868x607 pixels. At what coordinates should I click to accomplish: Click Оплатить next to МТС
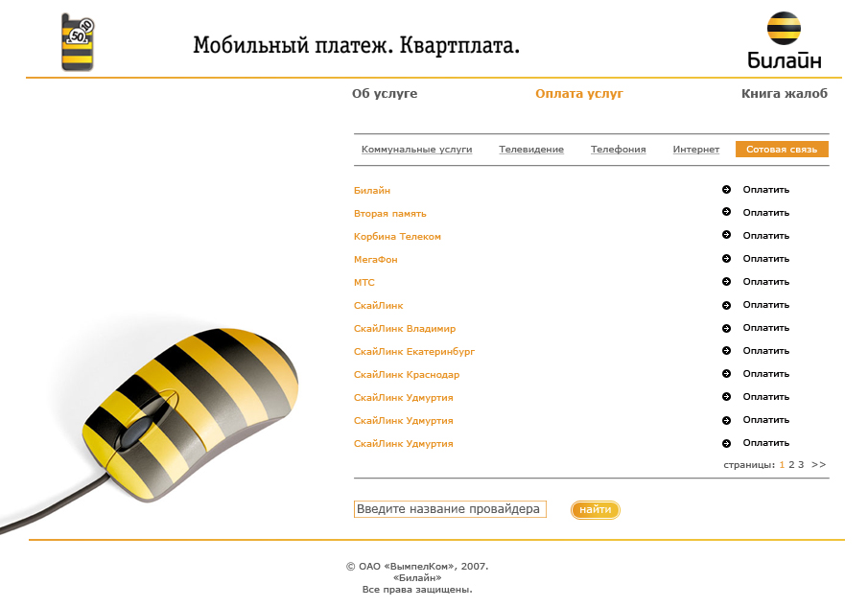coord(765,281)
